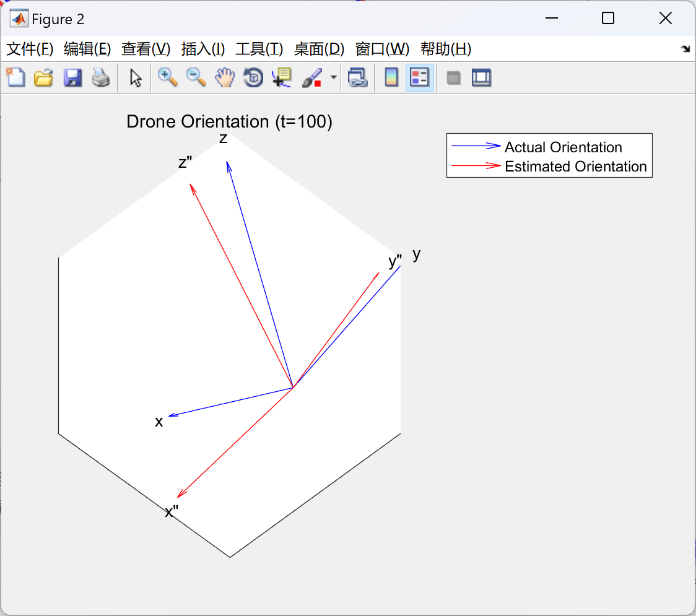
Task: Click the blue arrow's x label
Action: tap(159, 422)
